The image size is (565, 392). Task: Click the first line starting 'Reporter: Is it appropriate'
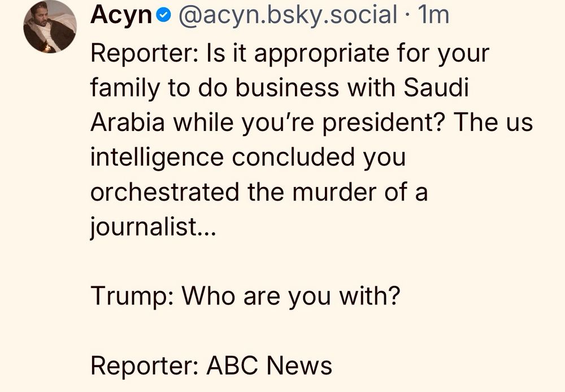(289, 54)
